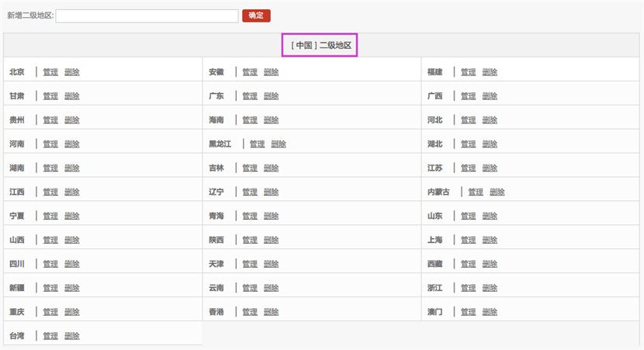Image resolution: width=644 pixels, height=350 pixels.
Task: Open 管理 link for 黑龙江
Action: pyautogui.click(x=257, y=144)
